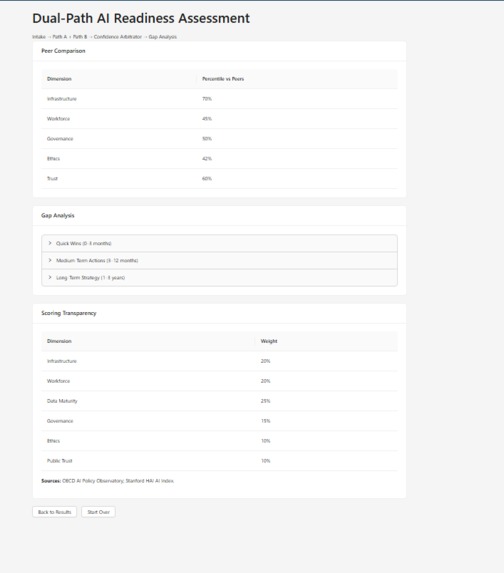Select Governance row in Peer Comparison table
504x573 pixels.
(x=219, y=139)
